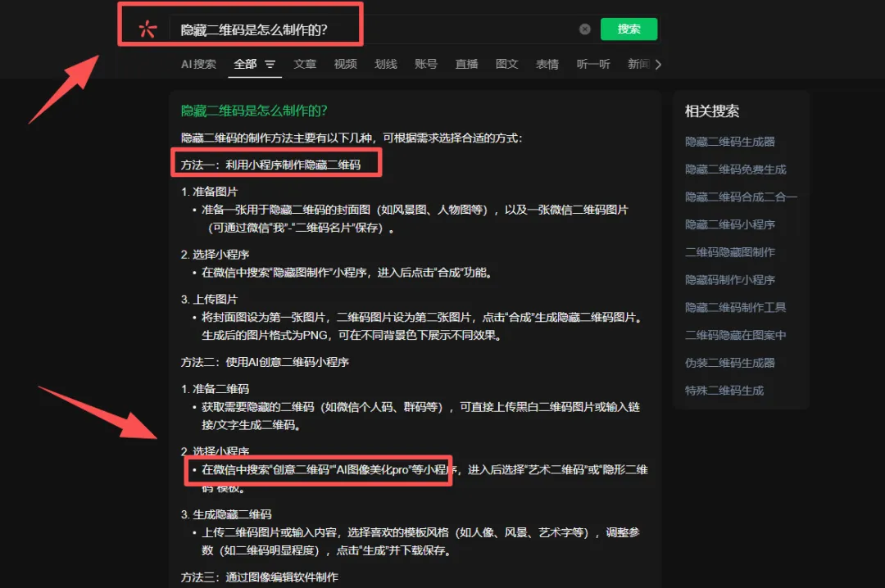Viewport: 885px width, 588px height.
Task: Click the step text 1. 准备图片
Action: 210,192
